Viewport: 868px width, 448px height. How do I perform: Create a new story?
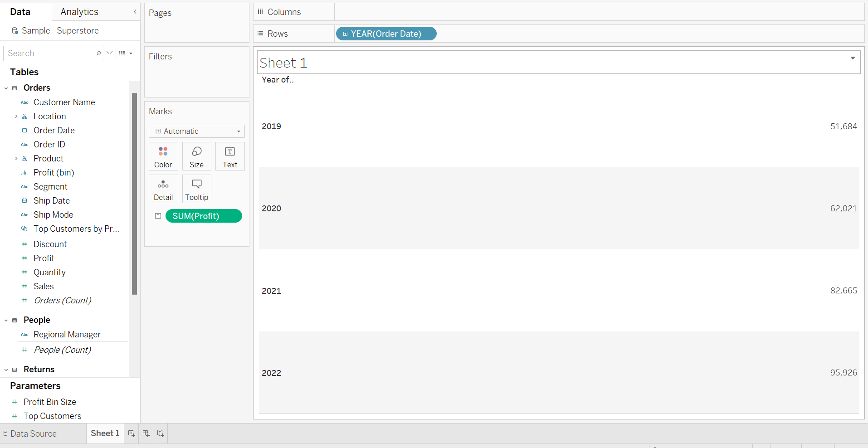[160, 433]
